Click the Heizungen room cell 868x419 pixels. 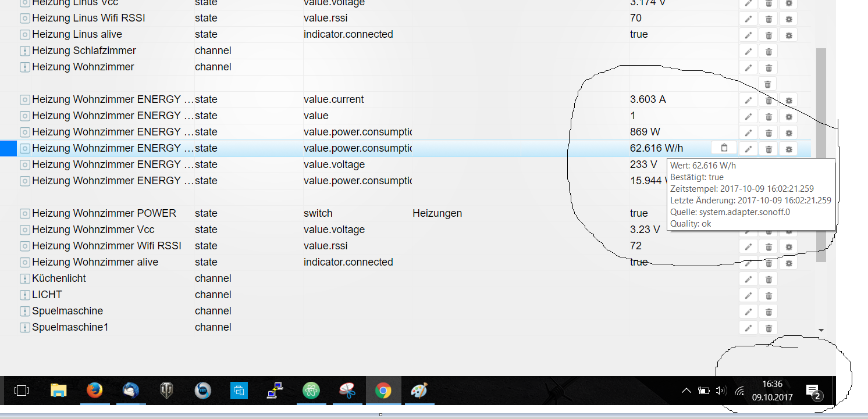coord(437,213)
